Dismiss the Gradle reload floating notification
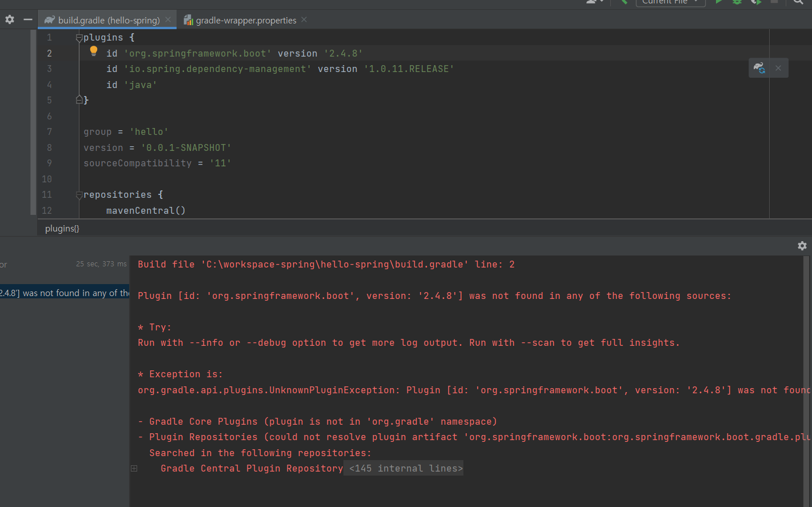 pos(778,68)
